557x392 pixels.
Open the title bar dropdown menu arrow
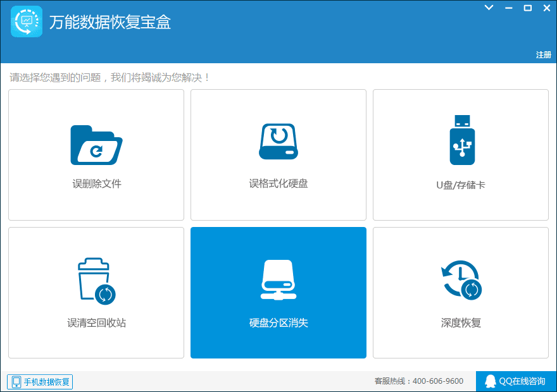tap(489, 8)
